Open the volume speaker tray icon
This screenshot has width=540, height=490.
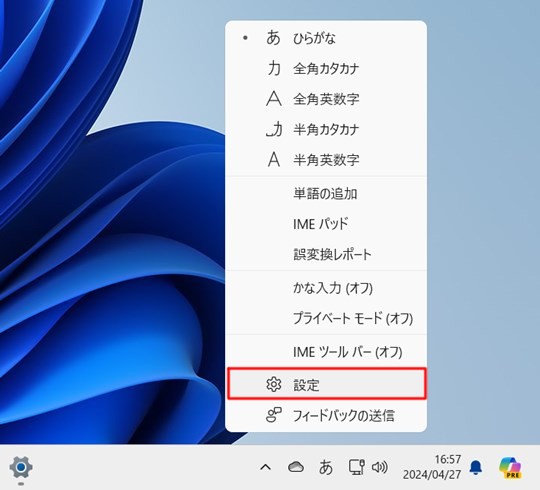tap(380, 467)
